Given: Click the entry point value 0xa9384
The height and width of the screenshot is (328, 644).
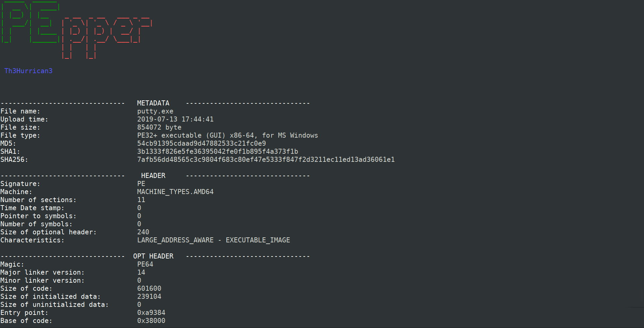Looking at the screenshot, I should [151, 313].
